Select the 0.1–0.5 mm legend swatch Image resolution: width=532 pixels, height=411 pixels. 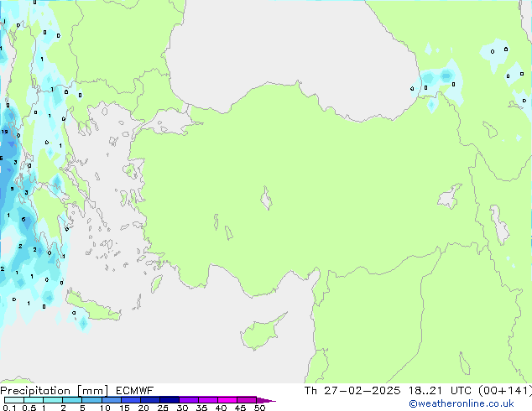(14, 400)
